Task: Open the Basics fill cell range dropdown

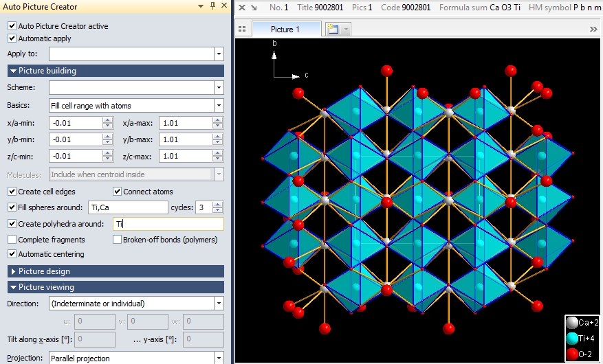Action: tap(219, 106)
